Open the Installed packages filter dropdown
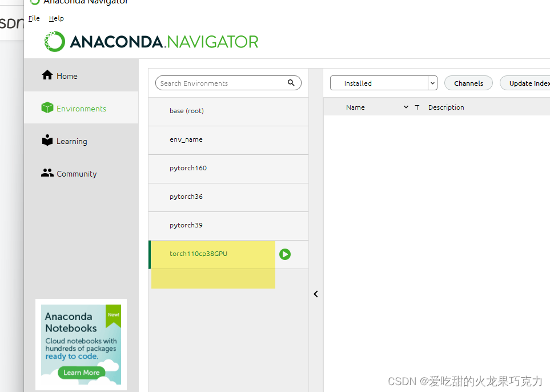 (x=383, y=83)
